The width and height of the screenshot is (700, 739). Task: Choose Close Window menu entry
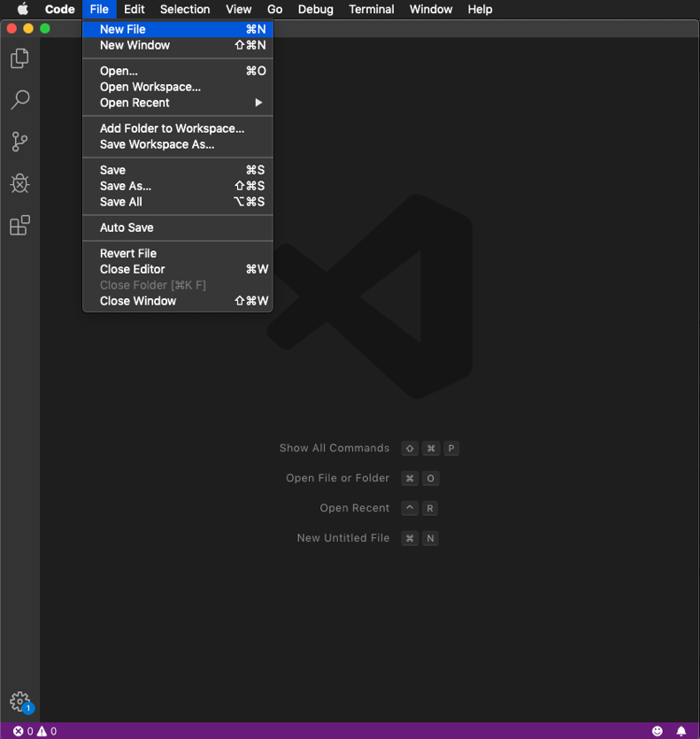(x=178, y=301)
